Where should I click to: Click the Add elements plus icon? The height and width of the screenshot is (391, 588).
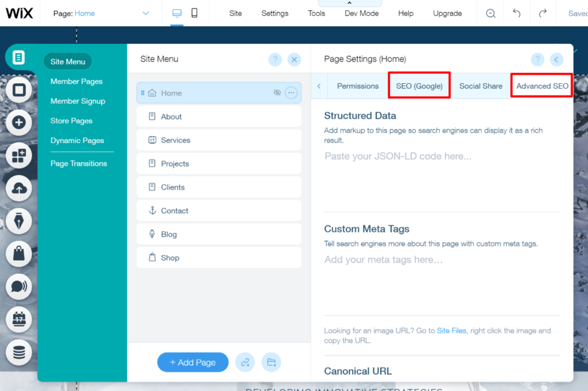[x=19, y=123]
